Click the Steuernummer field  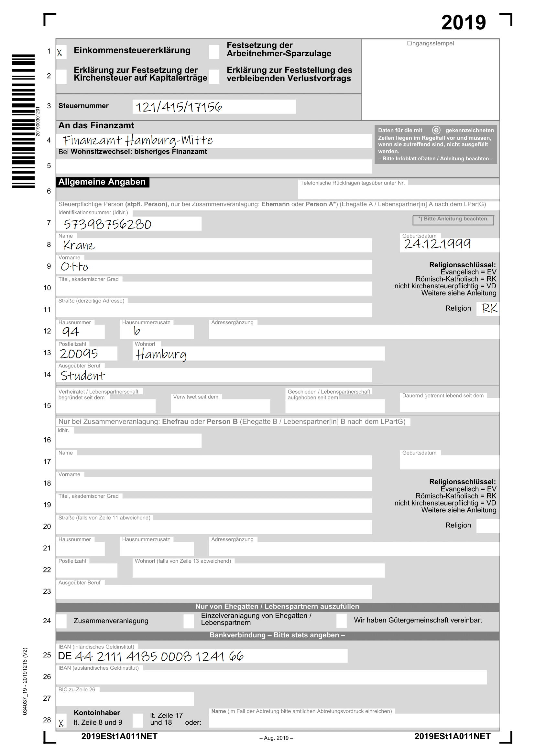(x=214, y=107)
